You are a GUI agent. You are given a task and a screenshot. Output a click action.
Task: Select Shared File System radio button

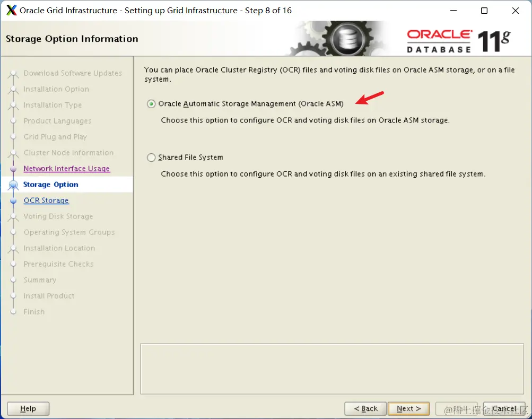point(151,158)
